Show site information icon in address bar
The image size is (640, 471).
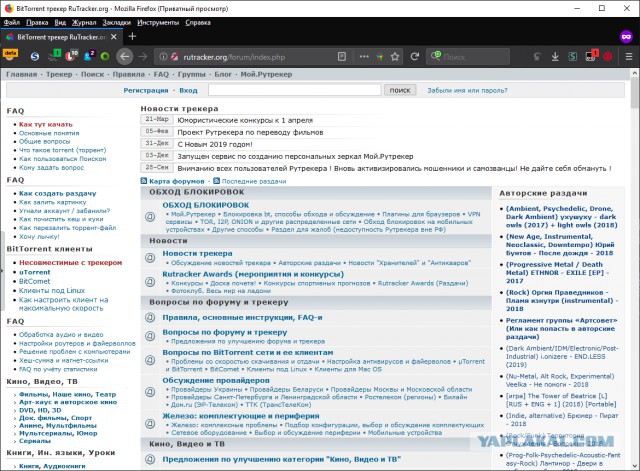click(x=163, y=57)
